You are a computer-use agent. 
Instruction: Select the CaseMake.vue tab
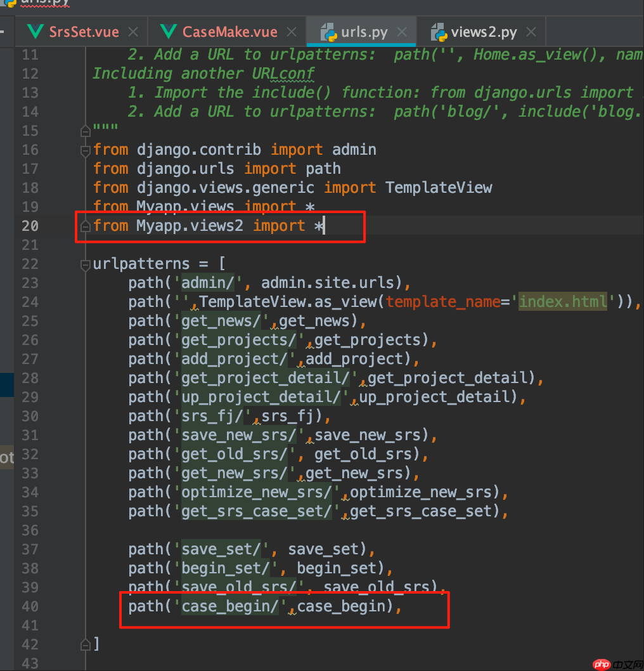tap(229, 32)
